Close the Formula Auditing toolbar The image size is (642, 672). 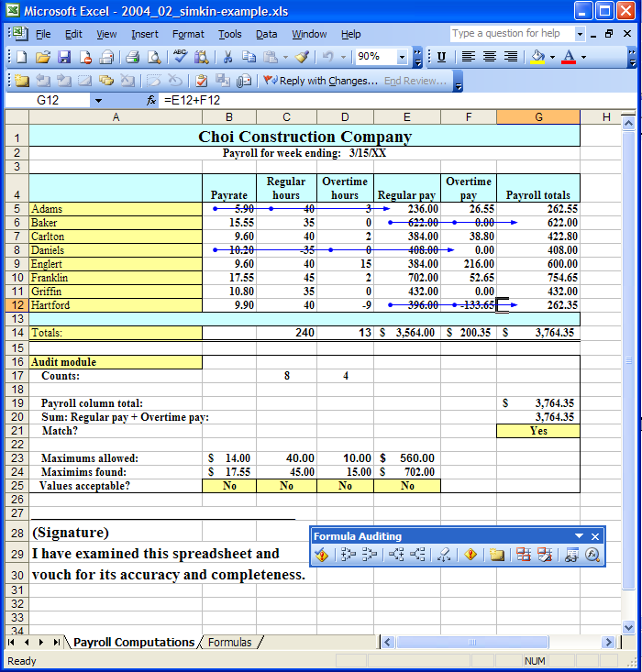[595, 536]
